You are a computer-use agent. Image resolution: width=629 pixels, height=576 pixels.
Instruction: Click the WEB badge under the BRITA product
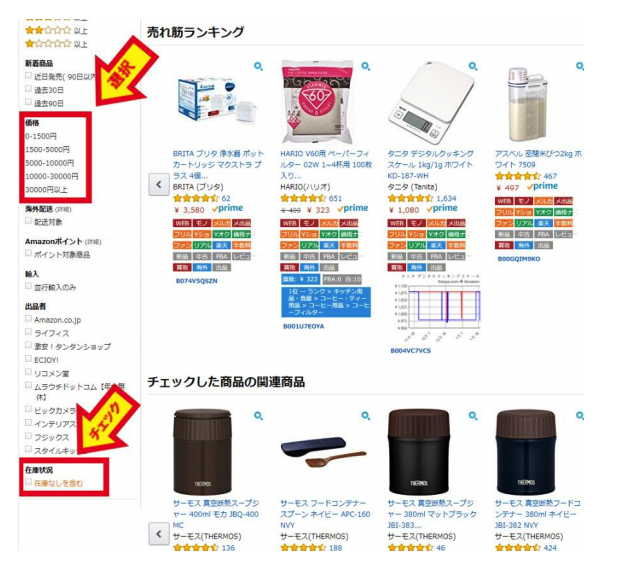(182, 223)
